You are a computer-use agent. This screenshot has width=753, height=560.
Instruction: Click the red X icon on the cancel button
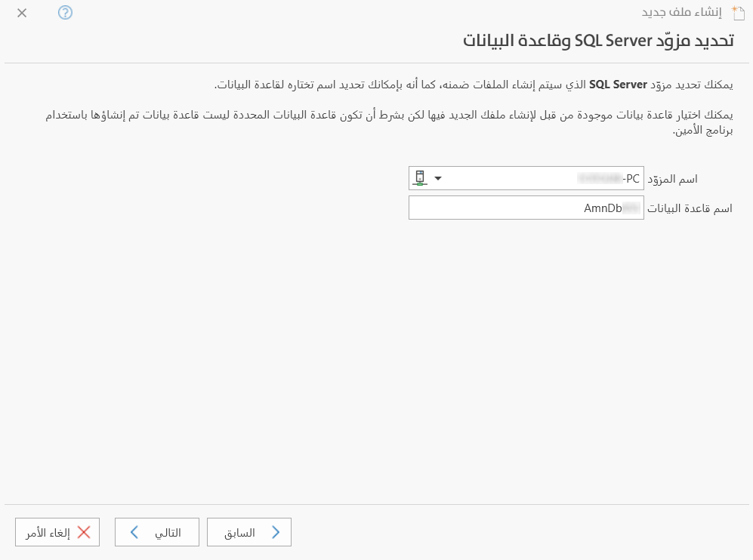tap(85, 532)
